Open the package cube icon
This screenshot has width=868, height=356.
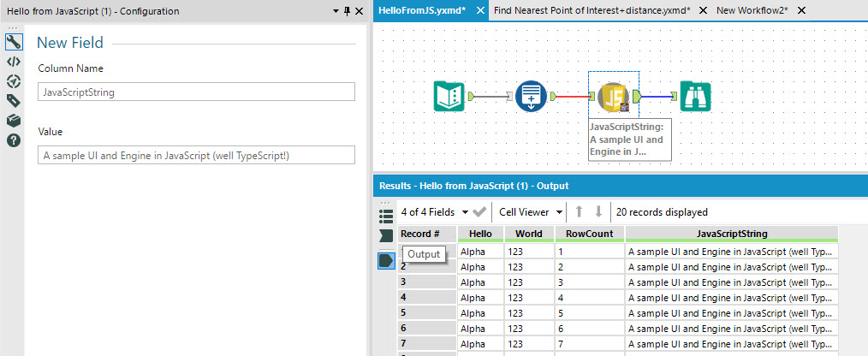[14, 120]
